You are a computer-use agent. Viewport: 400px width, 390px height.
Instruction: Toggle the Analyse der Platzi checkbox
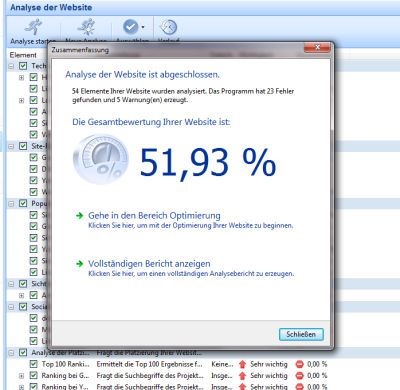pos(23,352)
